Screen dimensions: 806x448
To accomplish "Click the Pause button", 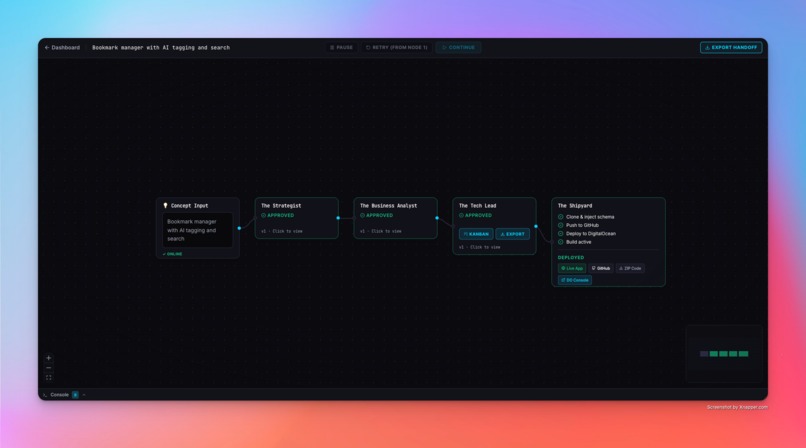I will tap(341, 47).
